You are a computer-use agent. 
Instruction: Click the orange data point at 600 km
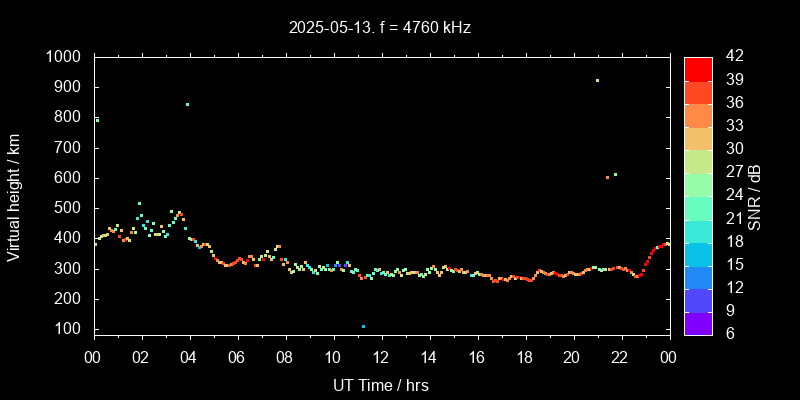(x=607, y=177)
